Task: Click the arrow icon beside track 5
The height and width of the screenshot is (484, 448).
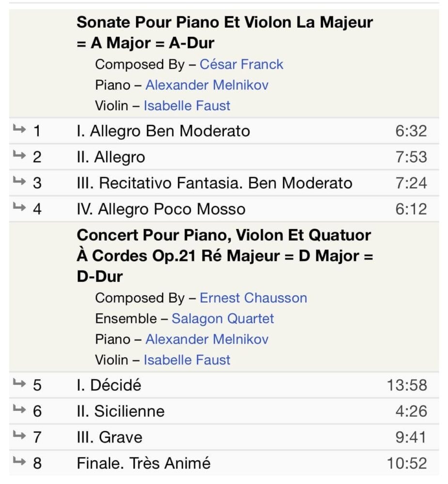Action: [x=19, y=383]
